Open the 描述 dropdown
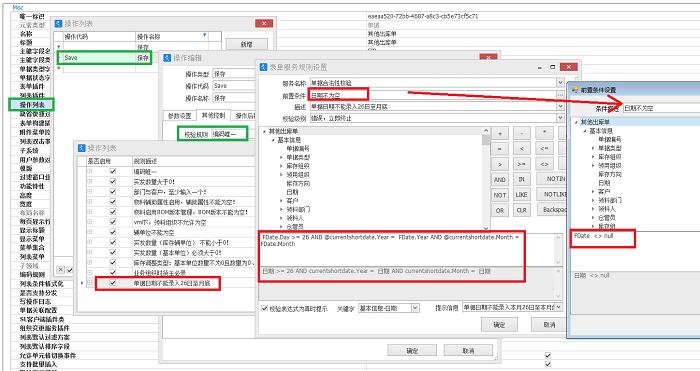The height and width of the screenshot is (371, 700). point(560,106)
